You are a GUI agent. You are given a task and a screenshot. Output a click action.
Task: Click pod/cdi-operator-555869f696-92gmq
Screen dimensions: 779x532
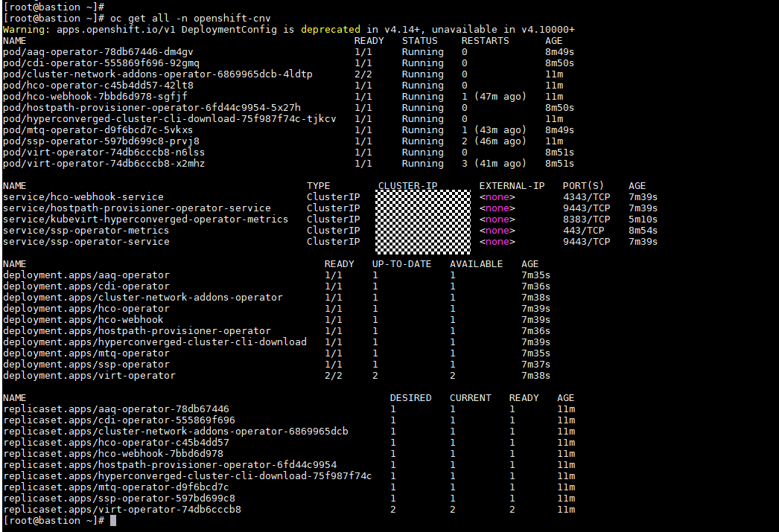pos(101,63)
